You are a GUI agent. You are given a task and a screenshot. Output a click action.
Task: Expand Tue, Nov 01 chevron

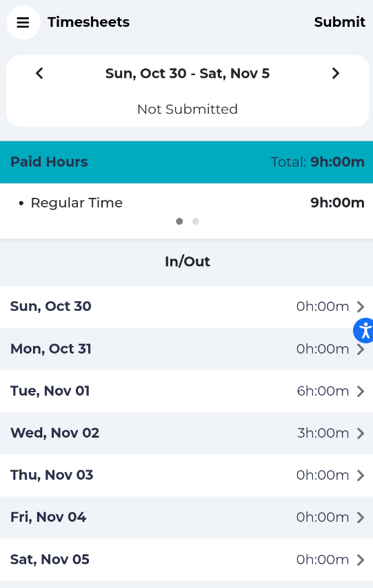[360, 391]
